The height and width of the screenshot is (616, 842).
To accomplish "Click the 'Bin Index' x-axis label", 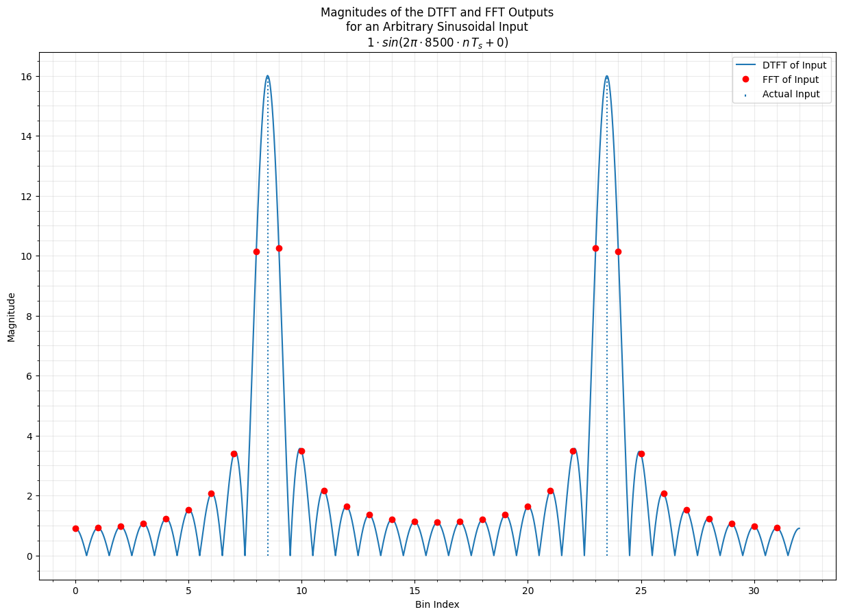I will [x=437, y=604].
